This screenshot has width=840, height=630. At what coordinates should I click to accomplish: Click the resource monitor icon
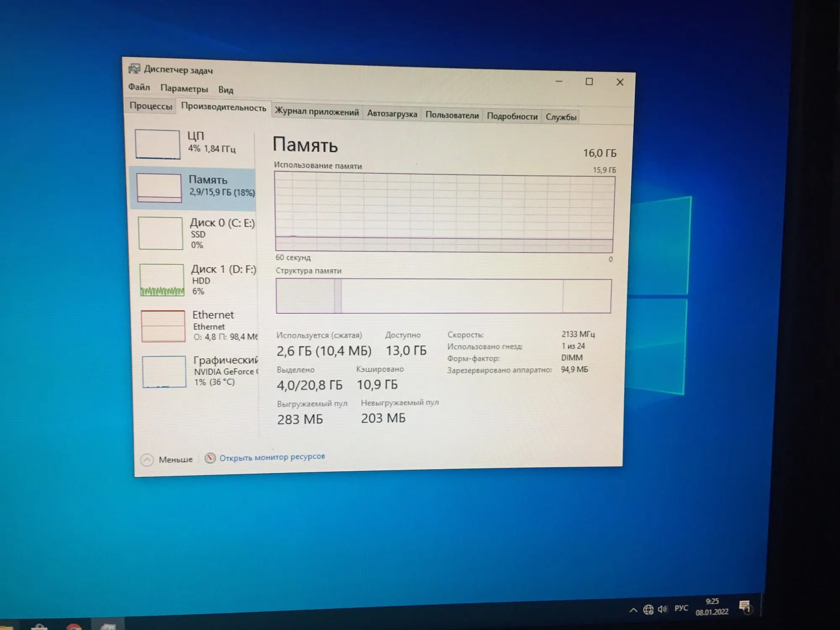coord(210,458)
